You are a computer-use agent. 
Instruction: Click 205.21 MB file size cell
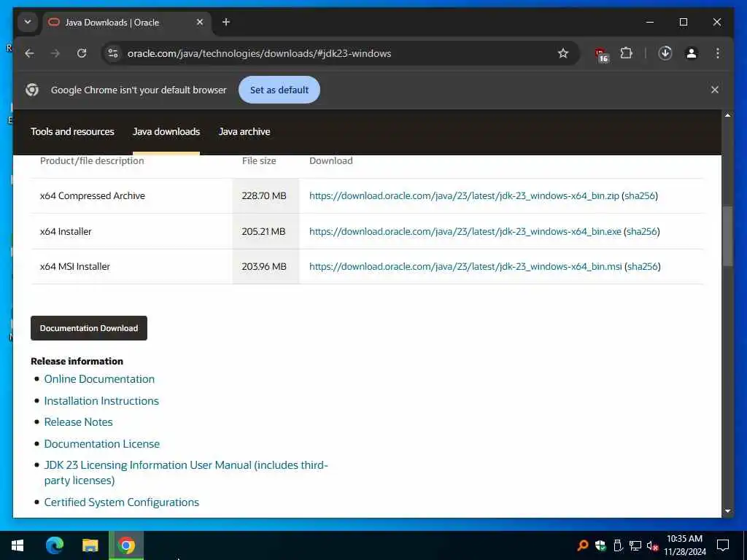tap(266, 231)
